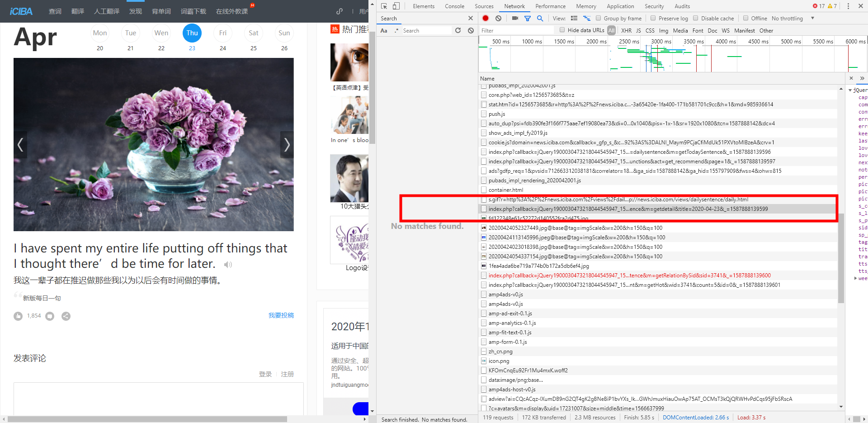
Task: Toggle the Offline checkbox
Action: tap(745, 18)
